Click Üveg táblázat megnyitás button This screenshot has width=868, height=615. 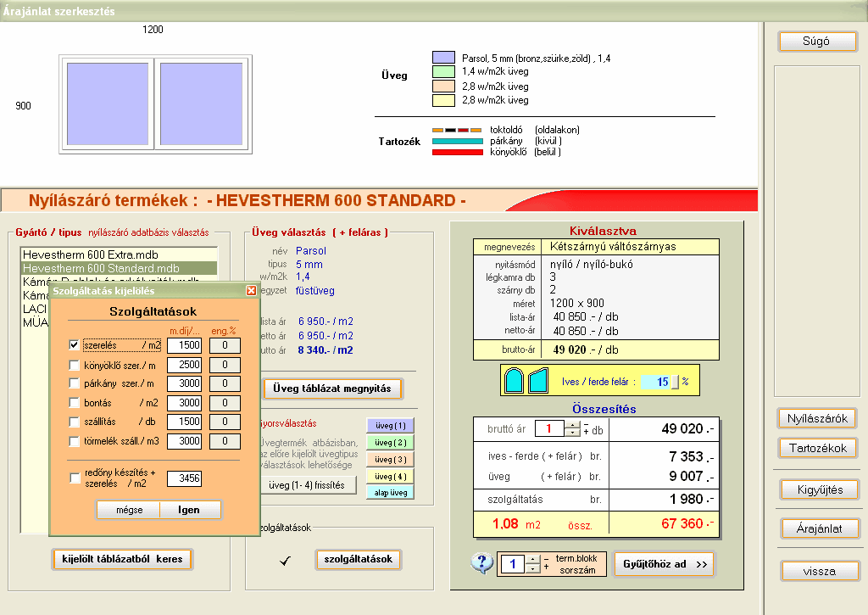tap(332, 389)
